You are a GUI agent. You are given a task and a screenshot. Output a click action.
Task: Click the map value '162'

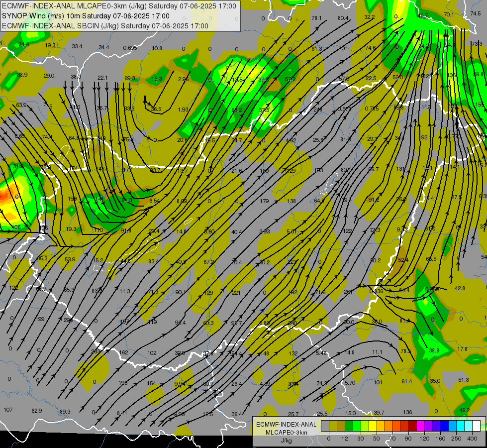[x=123, y=352]
